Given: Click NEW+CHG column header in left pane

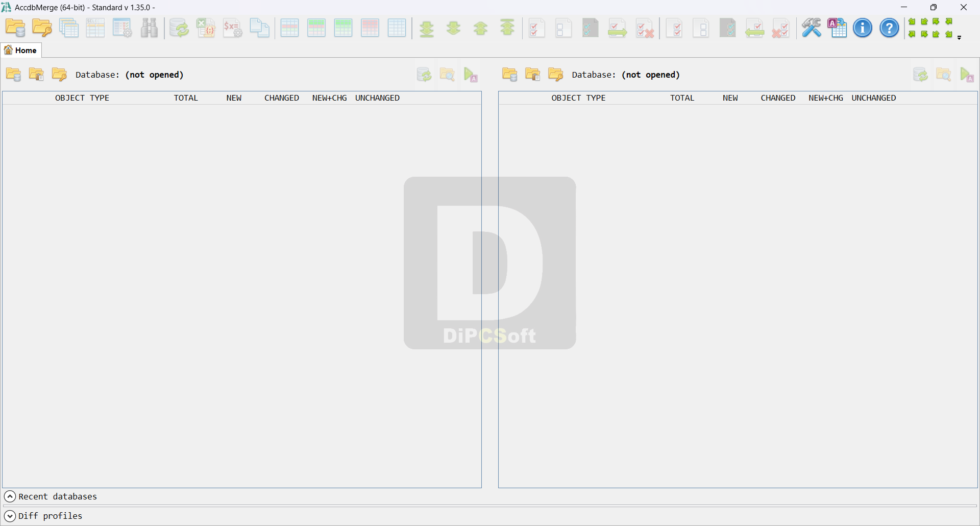Looking at the screenshot, I should tap(330, 98).
